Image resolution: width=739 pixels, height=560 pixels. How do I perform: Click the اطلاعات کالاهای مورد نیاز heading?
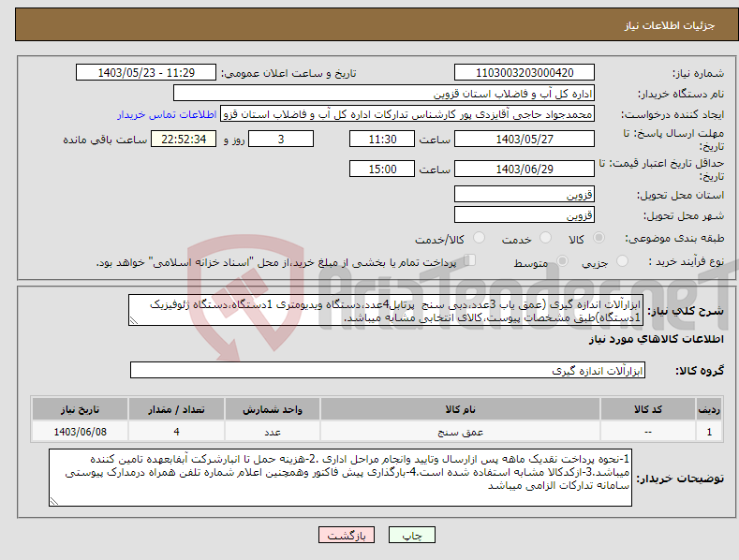656,339
